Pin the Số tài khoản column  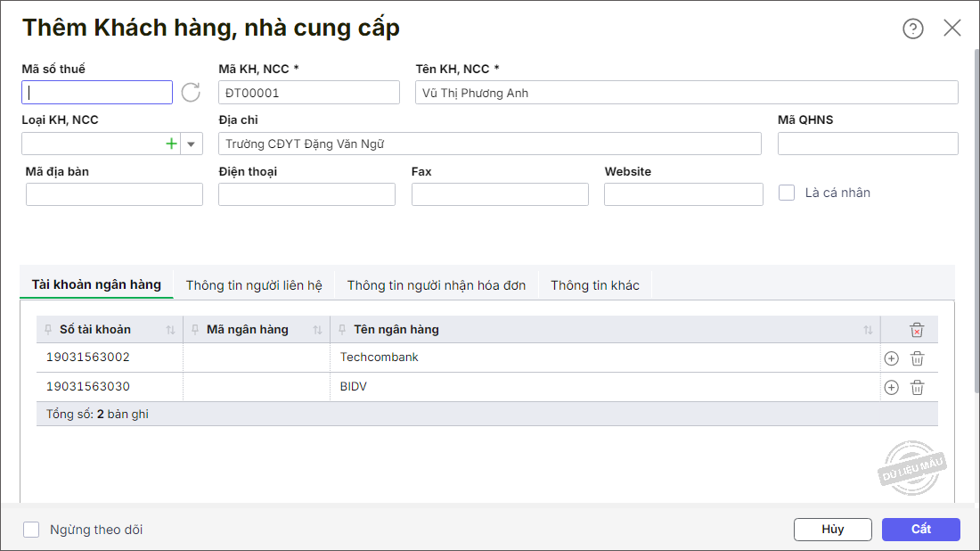coord(48,330)
